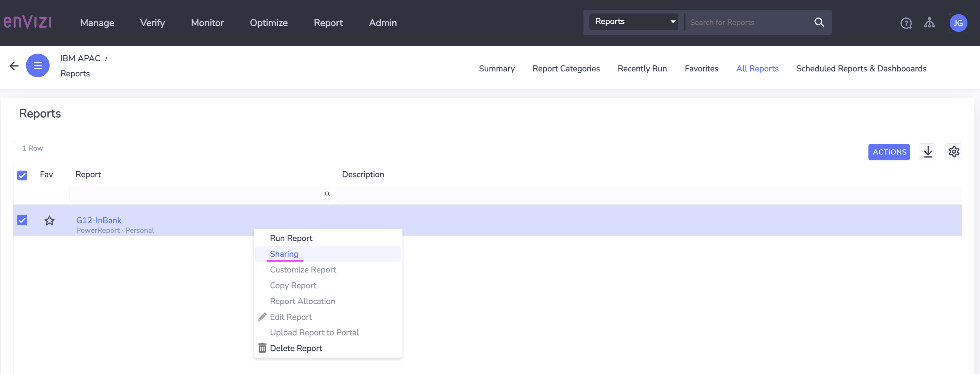980x374 pixels.
Task: Mark G12-InBank as favorite with star
Action: point(49,221)
